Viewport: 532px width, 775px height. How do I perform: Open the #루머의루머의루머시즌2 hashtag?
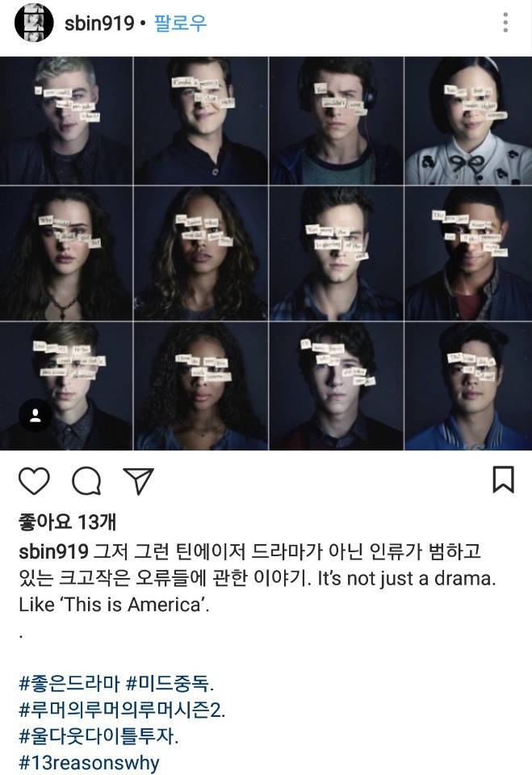pyautogui.click(x=120, y=710)
